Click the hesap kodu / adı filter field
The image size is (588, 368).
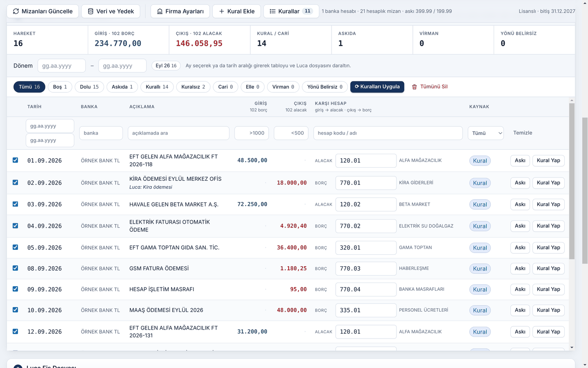click(388, 133)
